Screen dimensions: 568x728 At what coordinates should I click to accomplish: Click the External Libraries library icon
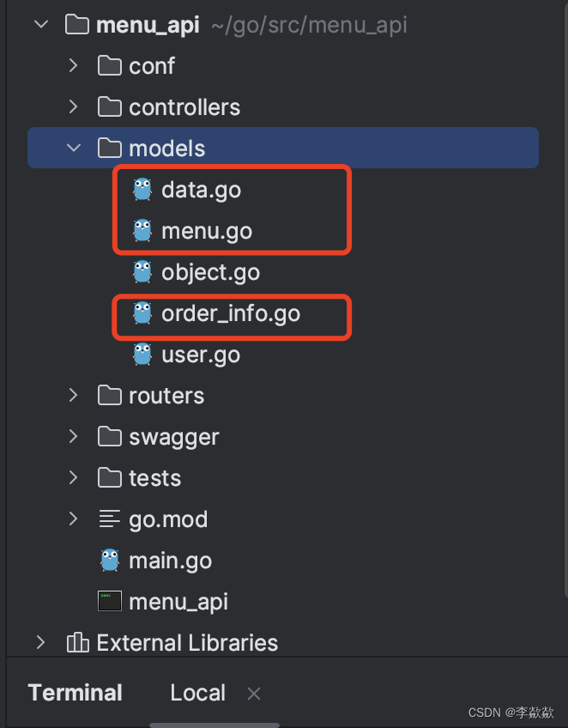point(77,642)
